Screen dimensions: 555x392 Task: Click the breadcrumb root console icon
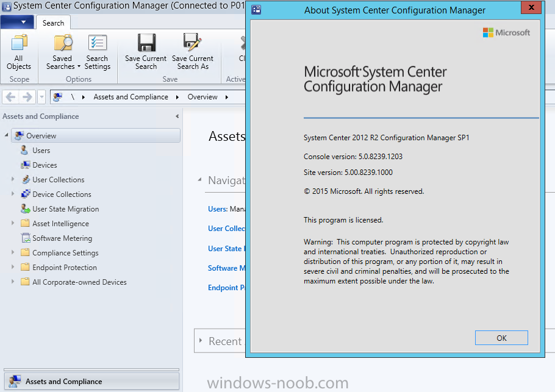(x=58, y=96)
